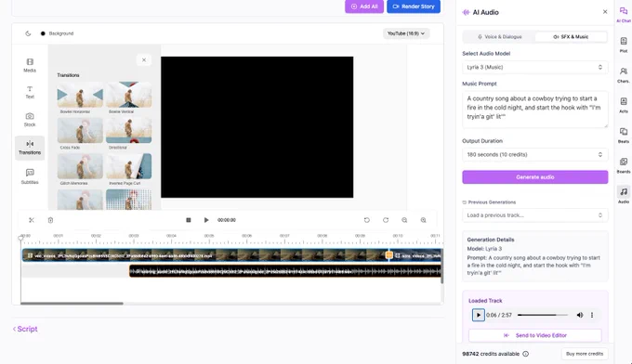Open the Output Duration dropdown
The height and width of the screenshot is (364, 632).
534,155
